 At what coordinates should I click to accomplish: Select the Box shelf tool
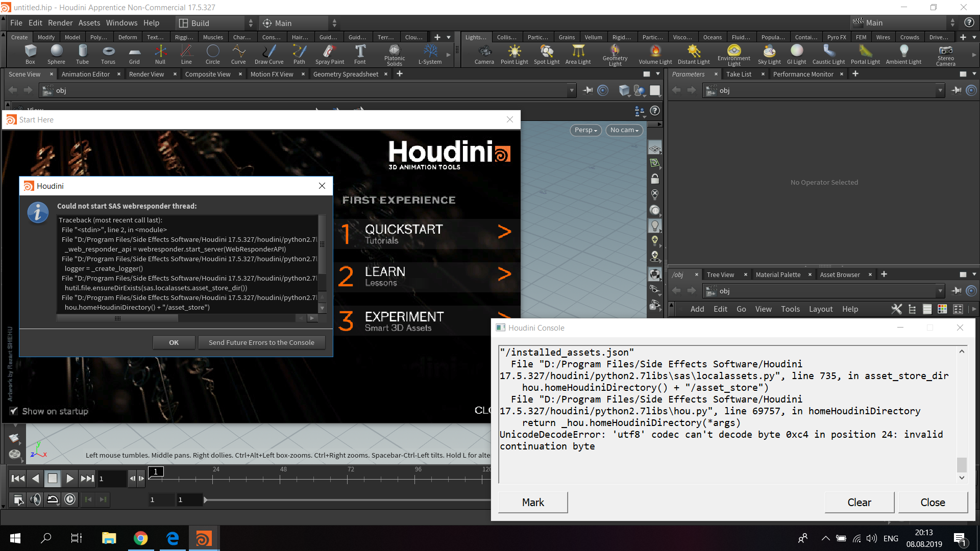[30, 54]
